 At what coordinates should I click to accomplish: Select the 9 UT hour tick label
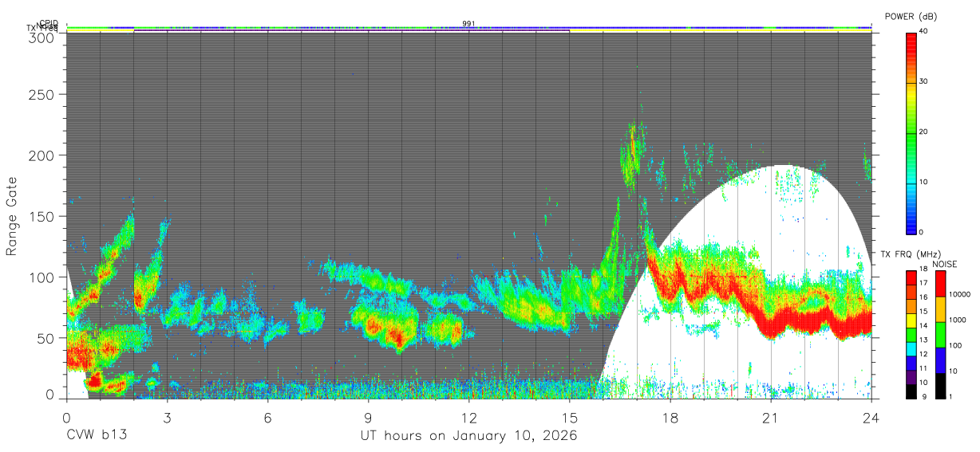[368, 416]
